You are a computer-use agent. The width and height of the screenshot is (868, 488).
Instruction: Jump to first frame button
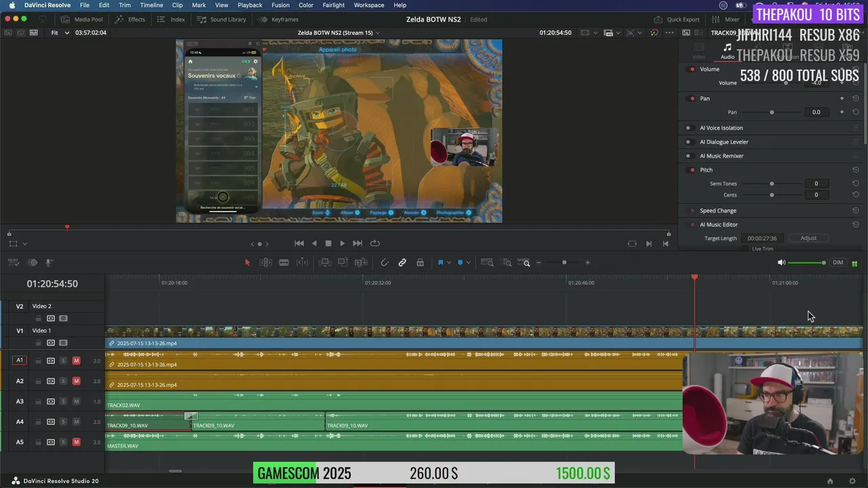point(299,243)
